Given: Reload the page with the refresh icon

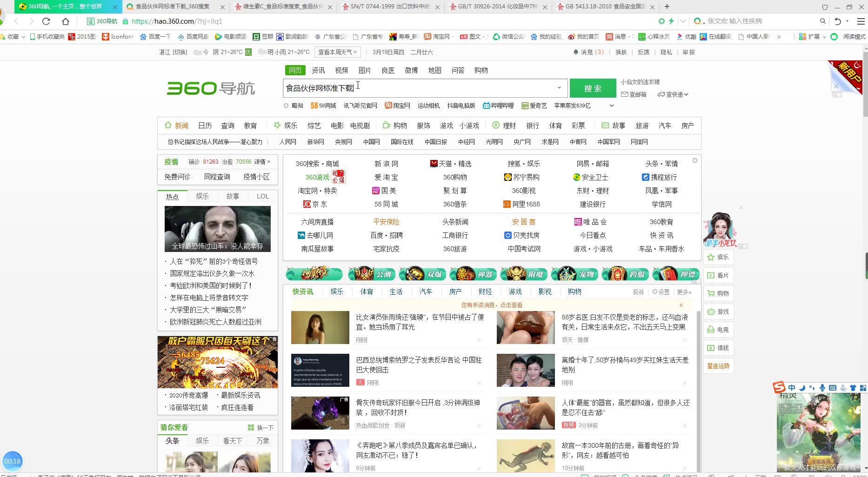Looking at the screenshot, I should (x=46, y=21).
